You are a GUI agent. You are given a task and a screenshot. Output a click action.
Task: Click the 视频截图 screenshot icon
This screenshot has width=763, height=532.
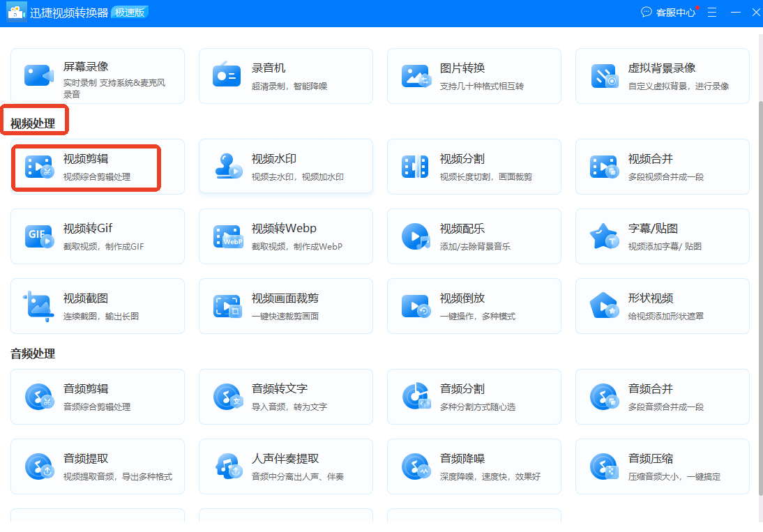click(x=38, y=306)
